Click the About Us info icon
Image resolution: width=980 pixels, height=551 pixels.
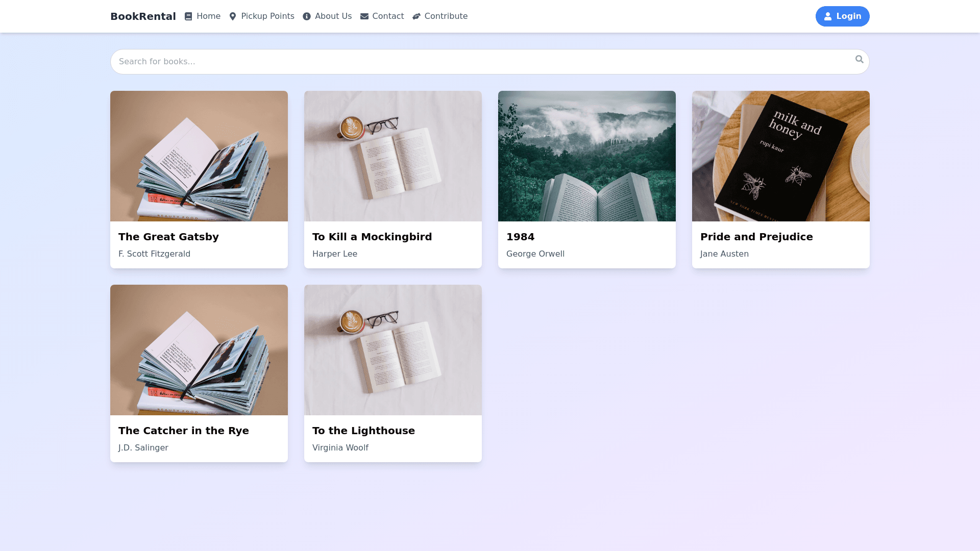306,16
